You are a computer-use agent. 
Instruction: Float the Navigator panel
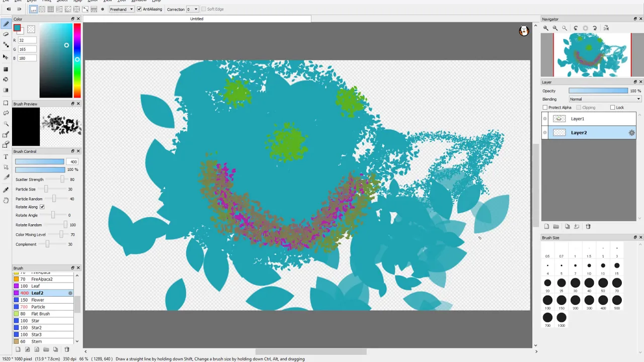click(635, 19)
